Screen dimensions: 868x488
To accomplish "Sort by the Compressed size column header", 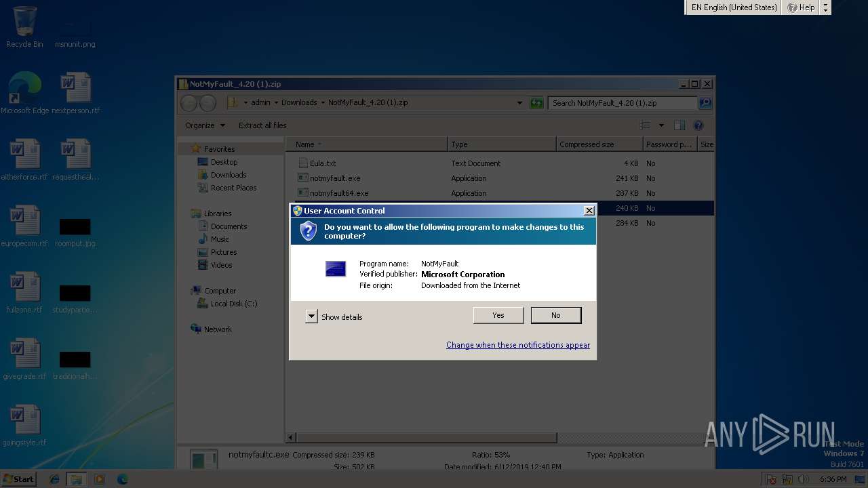I will click(599, 144).
